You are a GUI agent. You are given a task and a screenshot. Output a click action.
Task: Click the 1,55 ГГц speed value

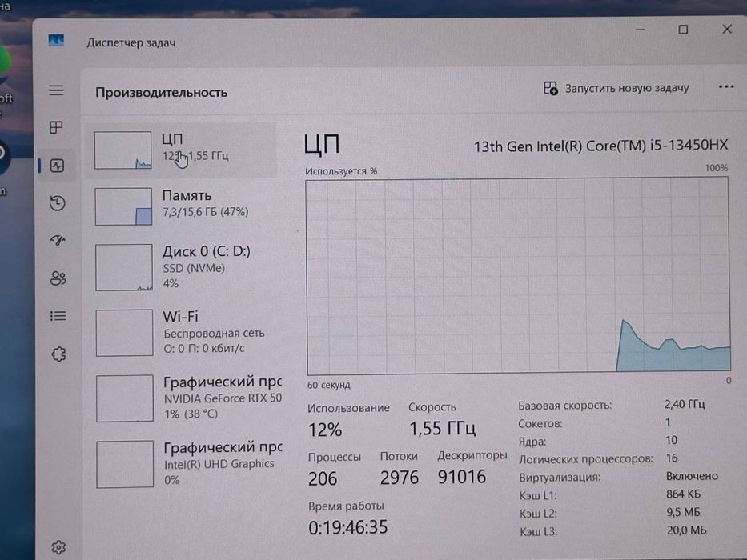[x=443, y=428]
